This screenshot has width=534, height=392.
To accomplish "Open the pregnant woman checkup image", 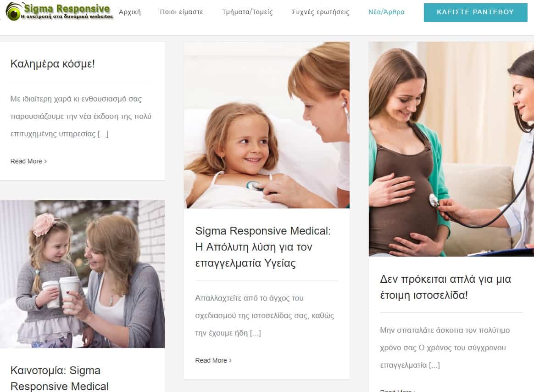I will (451, 149).
